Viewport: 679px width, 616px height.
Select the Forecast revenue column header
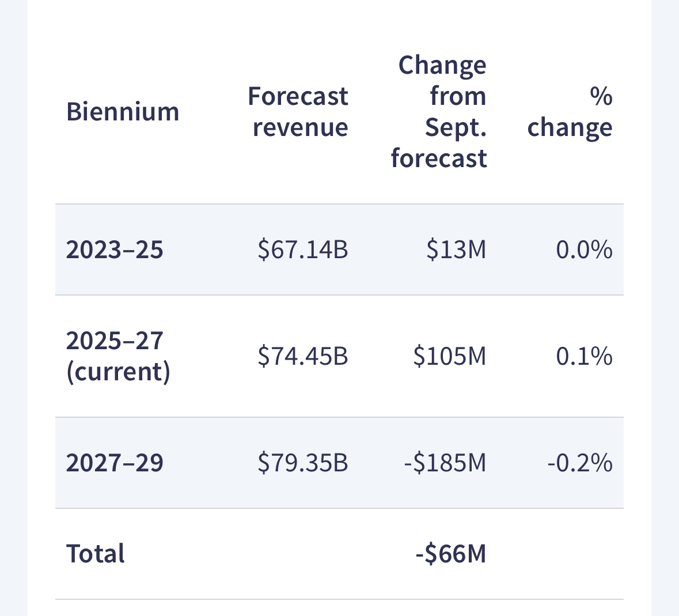pyautogui.click(x=298, y=111)
